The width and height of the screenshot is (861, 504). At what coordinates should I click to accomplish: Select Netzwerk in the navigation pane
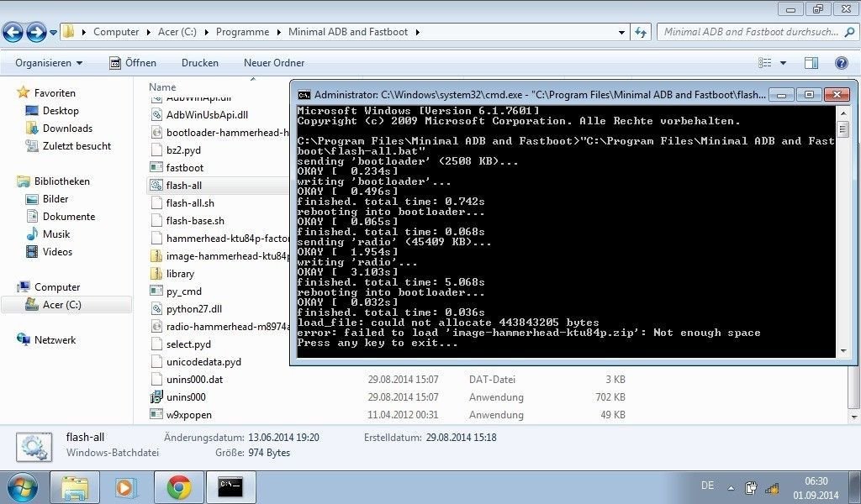pos(55,340)
